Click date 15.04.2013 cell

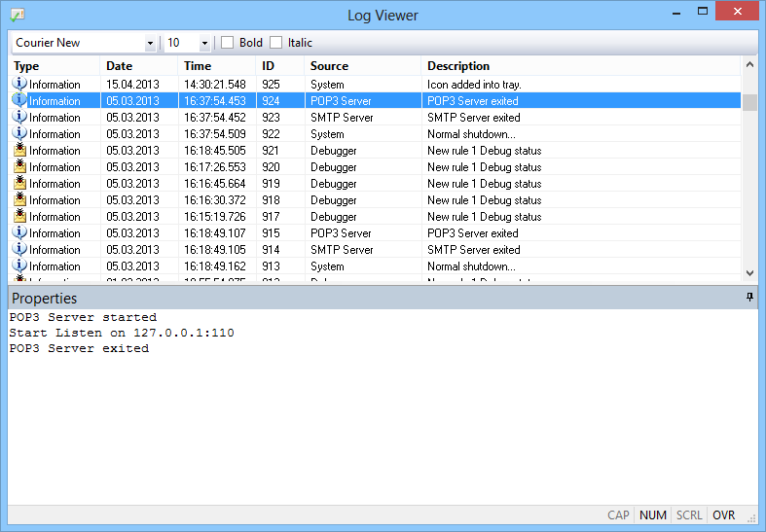pyautogui.click(x=133, y=85)
